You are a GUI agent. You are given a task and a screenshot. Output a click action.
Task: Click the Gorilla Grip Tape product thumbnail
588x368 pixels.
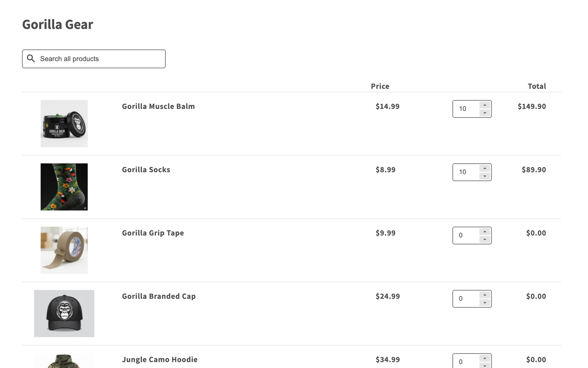pos(64,250)
